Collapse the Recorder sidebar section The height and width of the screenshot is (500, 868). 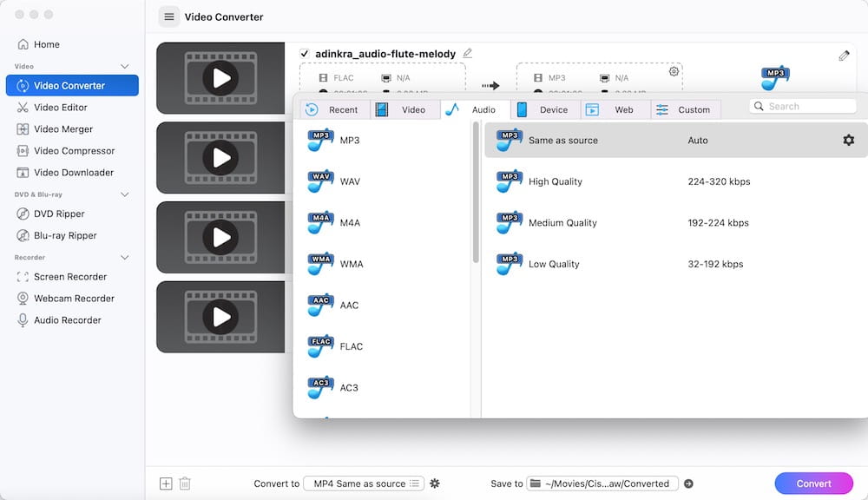(x=124, y=258)
